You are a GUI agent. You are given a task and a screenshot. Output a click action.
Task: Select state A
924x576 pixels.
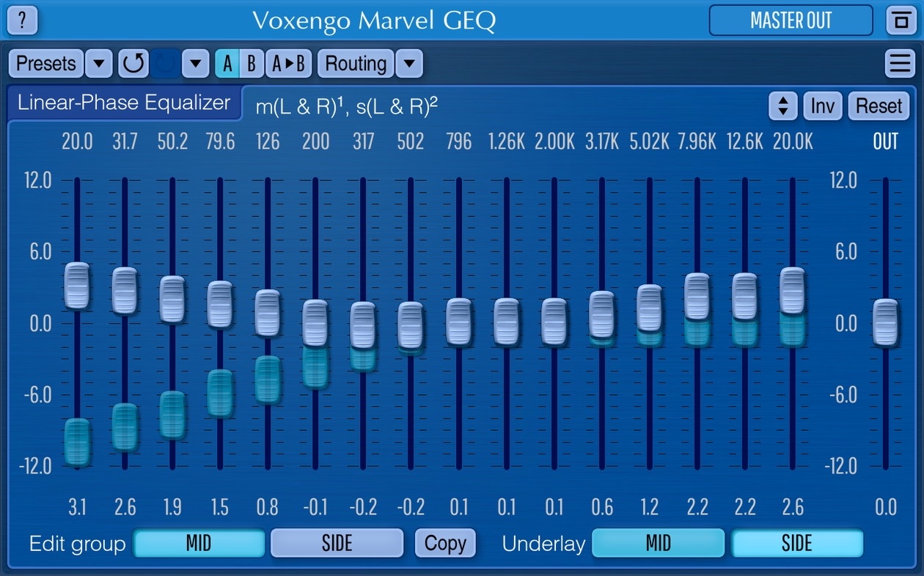227,64
